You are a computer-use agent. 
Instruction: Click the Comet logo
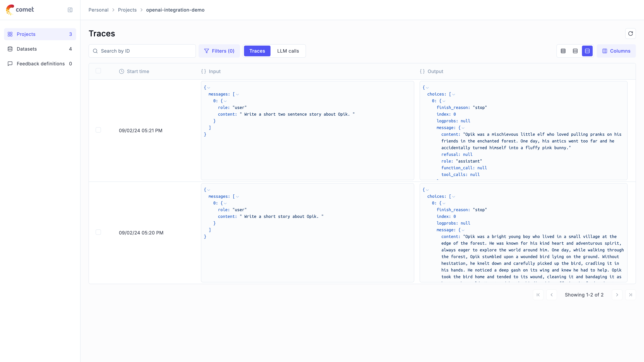(x=20, y=10)
